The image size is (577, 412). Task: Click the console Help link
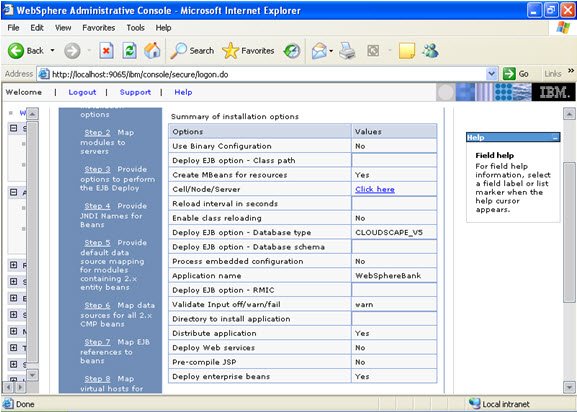(183, 92)
